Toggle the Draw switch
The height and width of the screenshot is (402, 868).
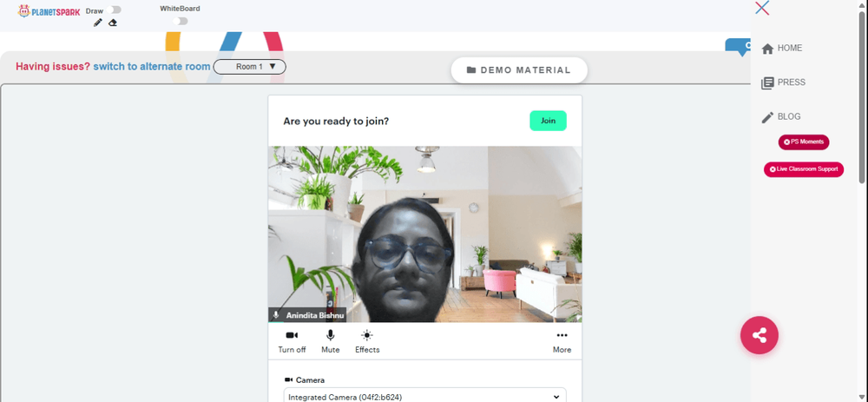click(x=115, y=10)
